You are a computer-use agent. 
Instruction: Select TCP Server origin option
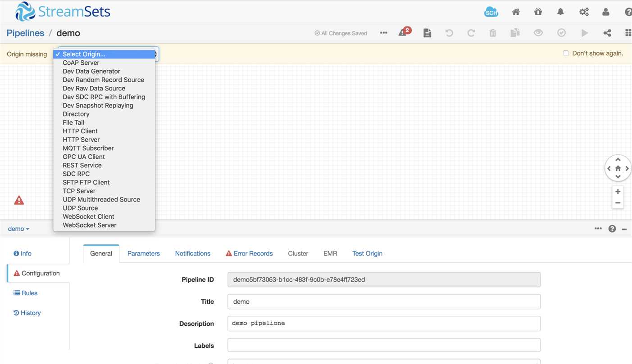click(x=104, y=191)
